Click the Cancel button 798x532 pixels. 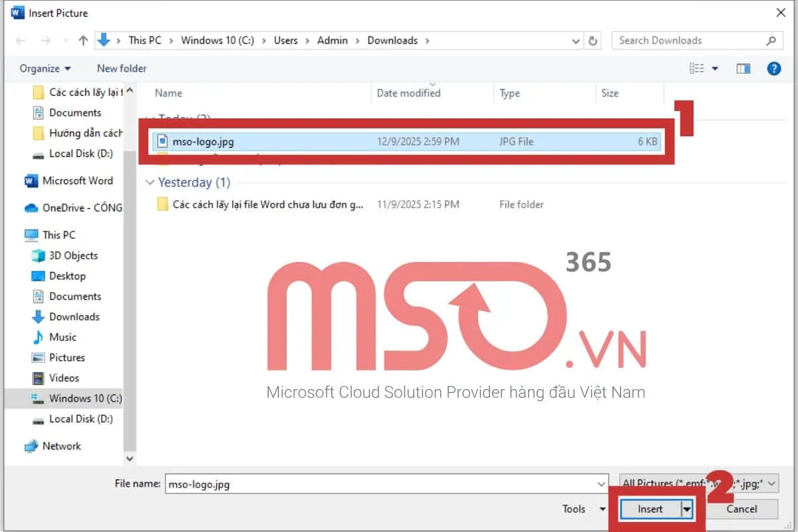(741, 509)
